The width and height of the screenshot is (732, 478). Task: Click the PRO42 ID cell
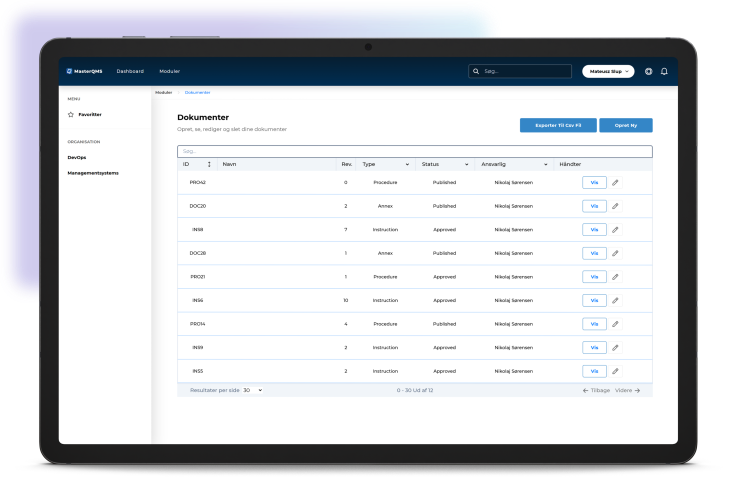coord(197,183)
